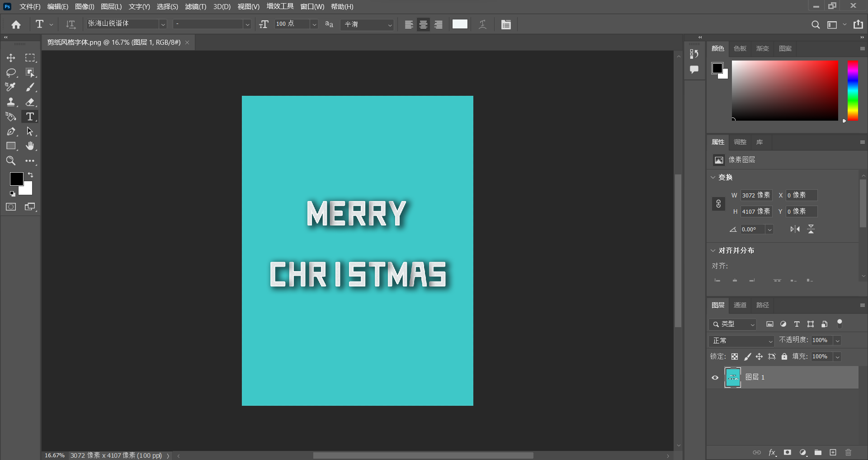This screenshot has width=868, height=460.
Task: Lock all layer attributes
Action: coord(784,357)
